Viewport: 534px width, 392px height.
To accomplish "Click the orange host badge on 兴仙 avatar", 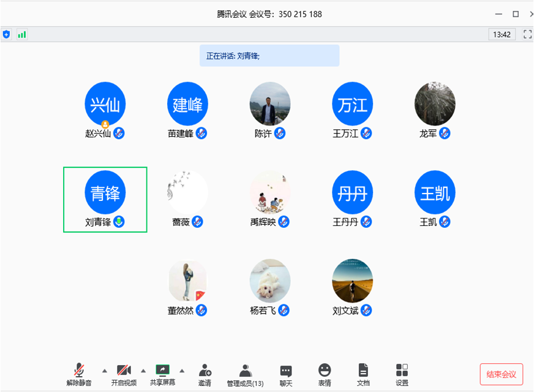I will tap(105, 124).
